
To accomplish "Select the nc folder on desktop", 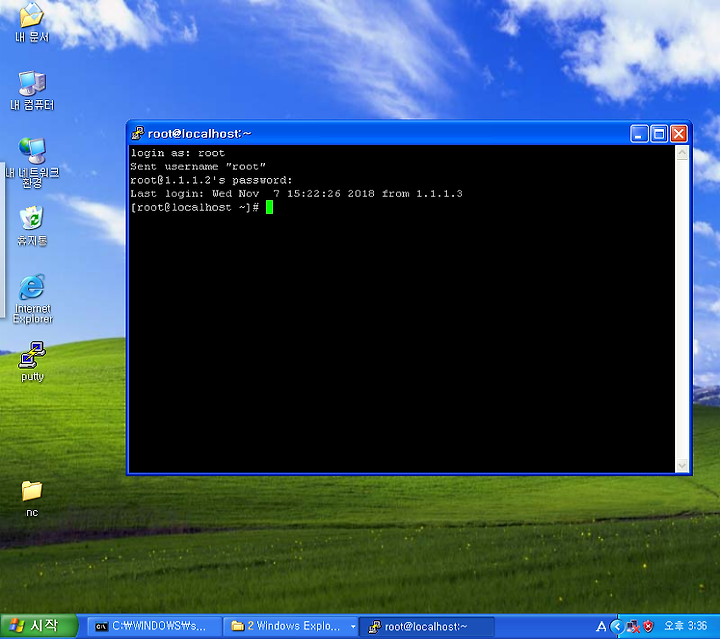I will click(x=32, y=499).
